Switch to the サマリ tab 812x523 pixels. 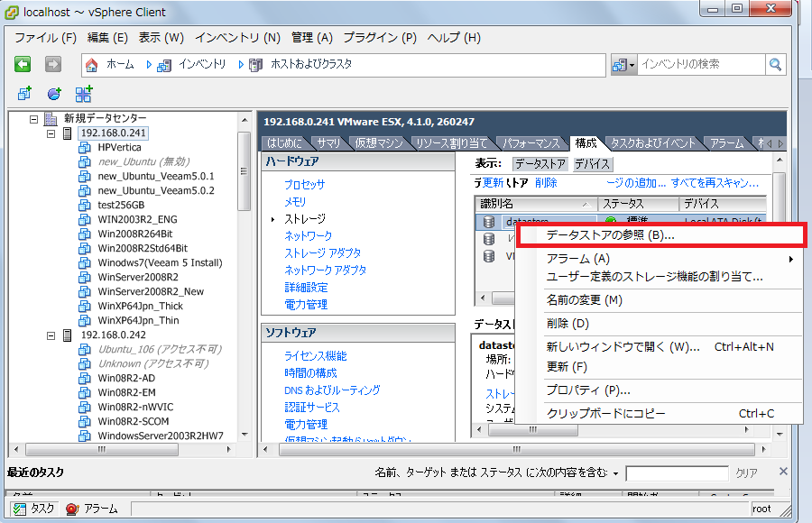328,143
